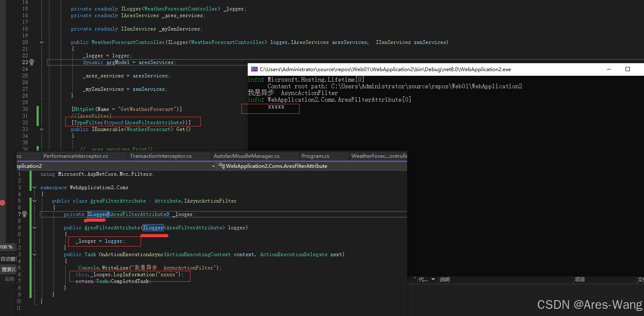This screenshot has height=316, width=644.
Task: Click the lightbulb icon next to line 23
Action: (x=31, y=62)
